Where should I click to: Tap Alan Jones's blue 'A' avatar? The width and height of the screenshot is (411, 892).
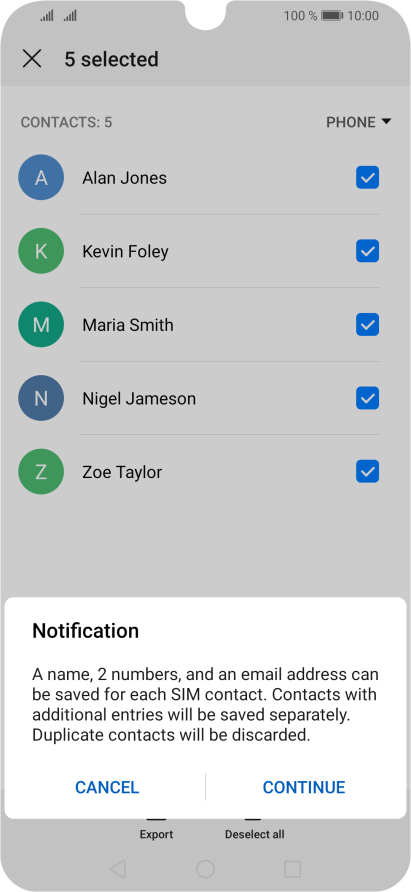pyautogui.click(x=41, y=177)
